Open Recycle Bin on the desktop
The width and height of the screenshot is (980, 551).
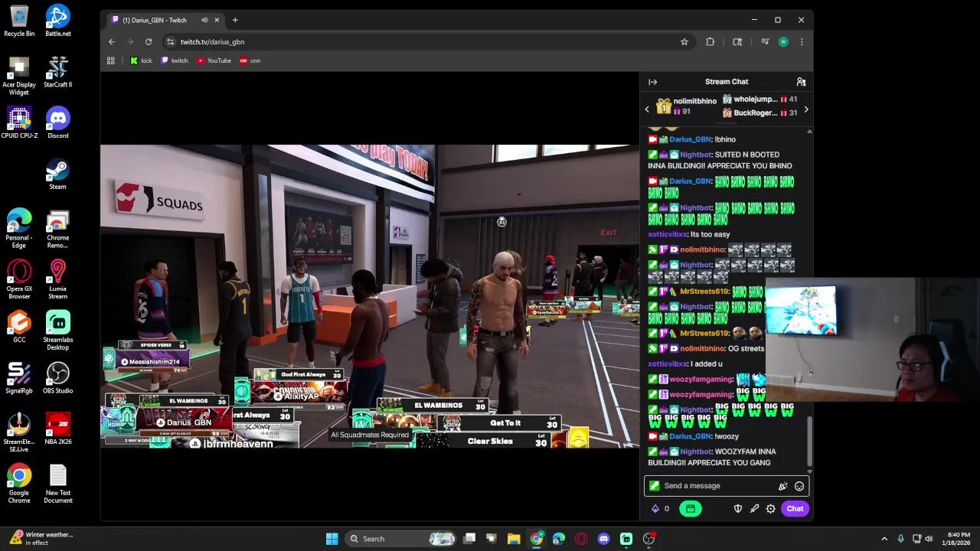coord(19,21)
